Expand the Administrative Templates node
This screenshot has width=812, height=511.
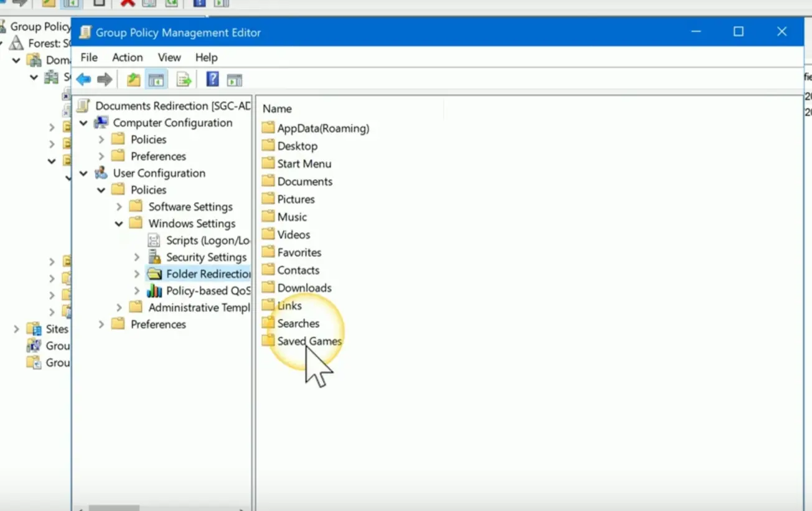(119, 307)
